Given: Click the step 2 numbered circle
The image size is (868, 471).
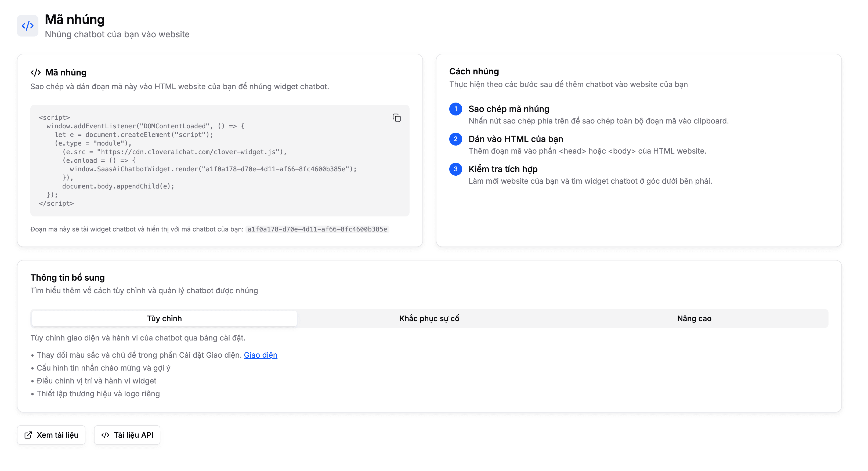Looking at the screenshot, I should click(455, 139).
